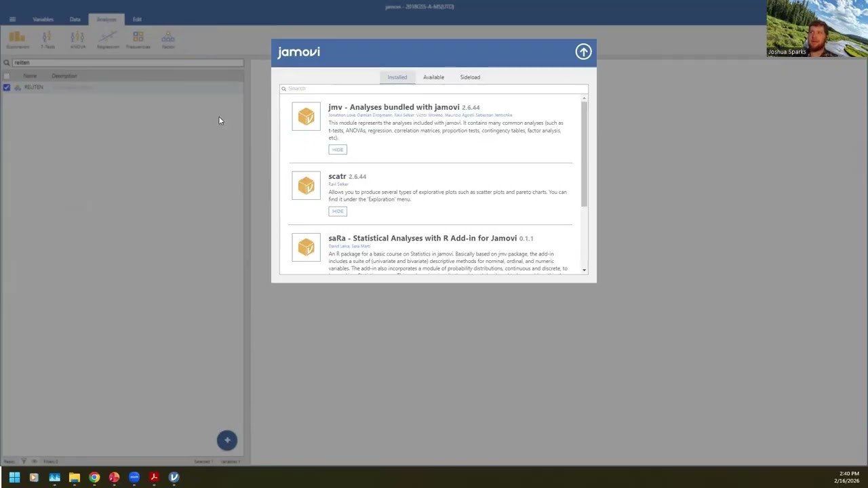Click the variable search box containing 'reliten'
Screen dimensions: 868x488
tap(127, 62)
